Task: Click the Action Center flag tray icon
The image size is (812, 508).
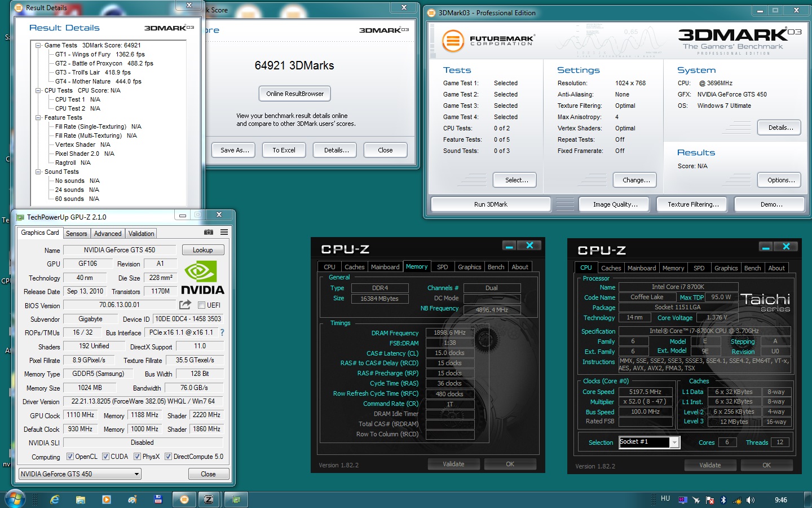Action: pyautogui.click(x=710, y=500)
